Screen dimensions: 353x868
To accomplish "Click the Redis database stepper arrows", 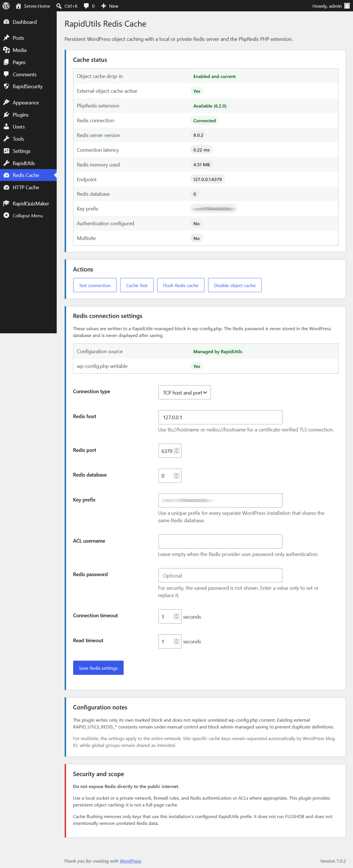I will point(176,476).
